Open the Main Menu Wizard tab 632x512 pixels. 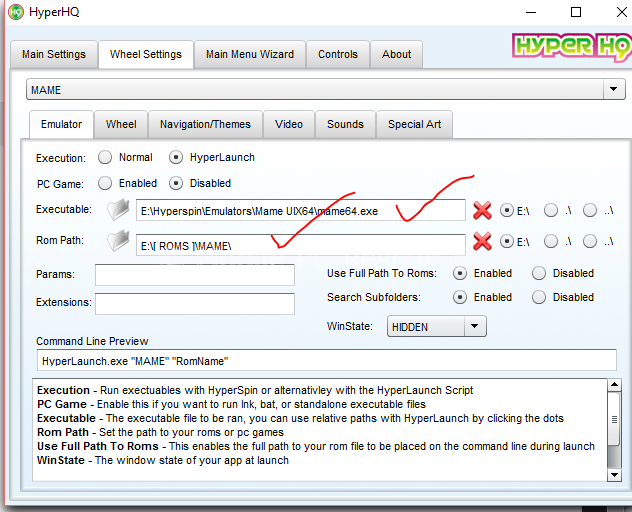click(x=250, y=54)
